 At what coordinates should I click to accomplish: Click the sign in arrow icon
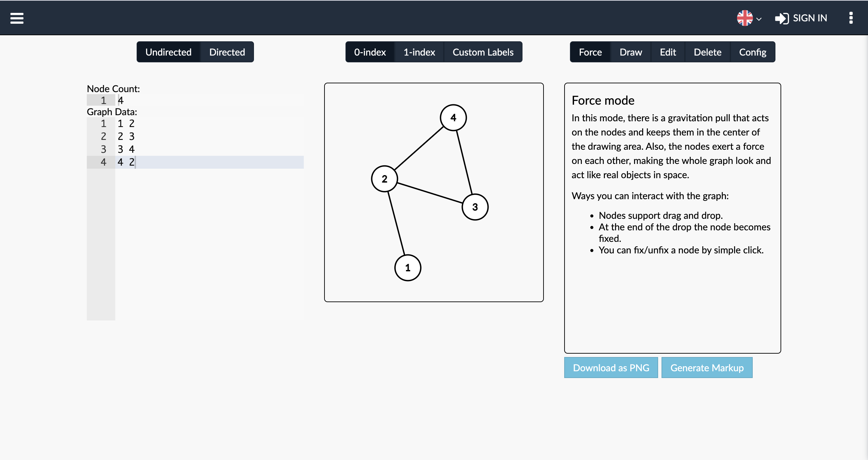click(x=782, y=18)
